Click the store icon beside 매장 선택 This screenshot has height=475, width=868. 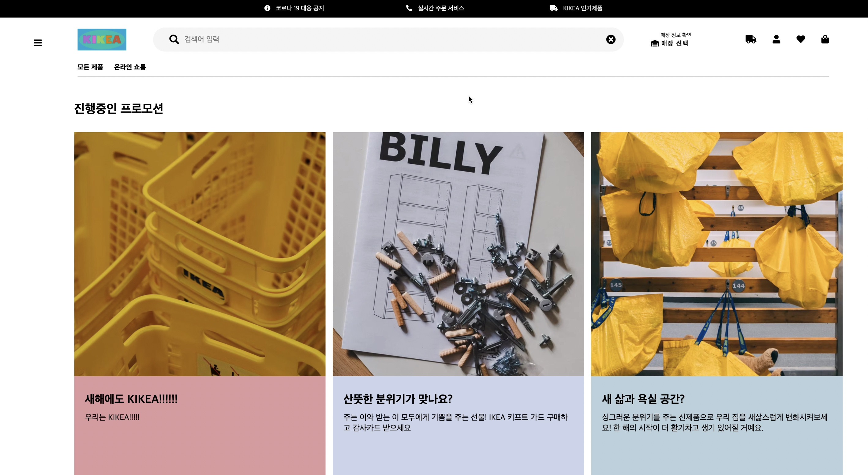[655, 43]
